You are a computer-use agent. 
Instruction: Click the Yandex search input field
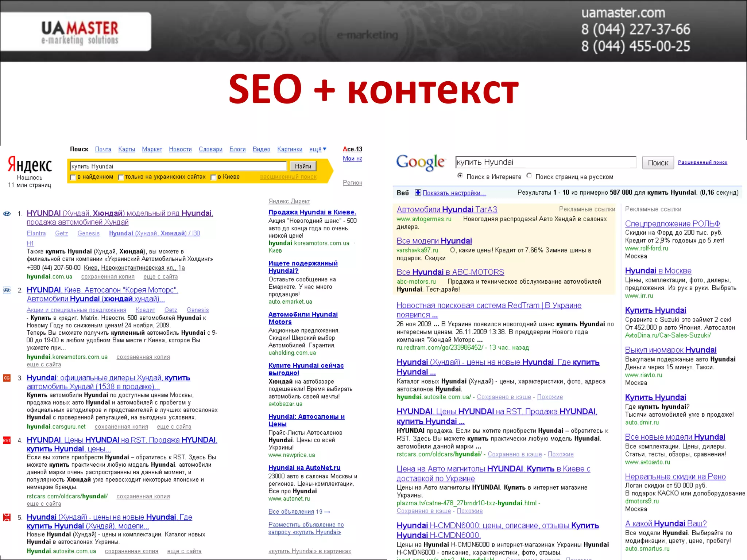pyautogui.click(x=178, y=166)
